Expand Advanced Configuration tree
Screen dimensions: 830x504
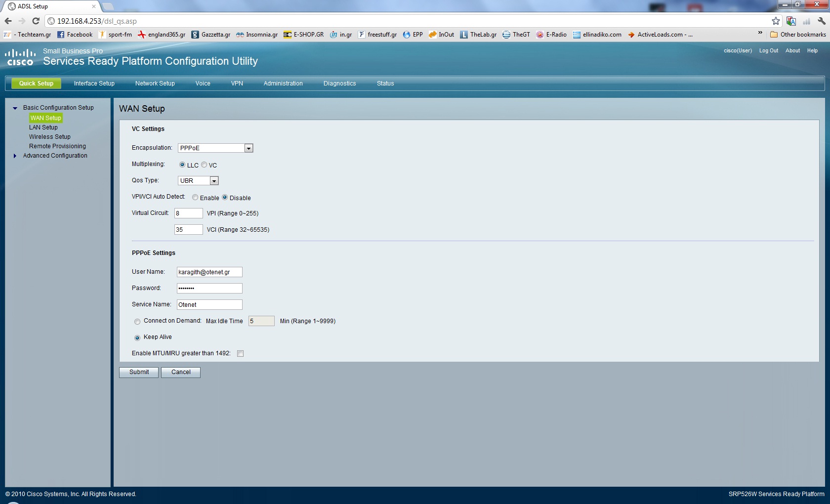(x=15, y=156)
